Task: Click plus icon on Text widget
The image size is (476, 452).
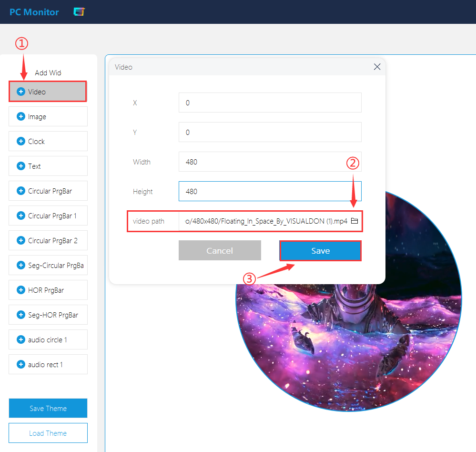Action: tap(20, 166)
